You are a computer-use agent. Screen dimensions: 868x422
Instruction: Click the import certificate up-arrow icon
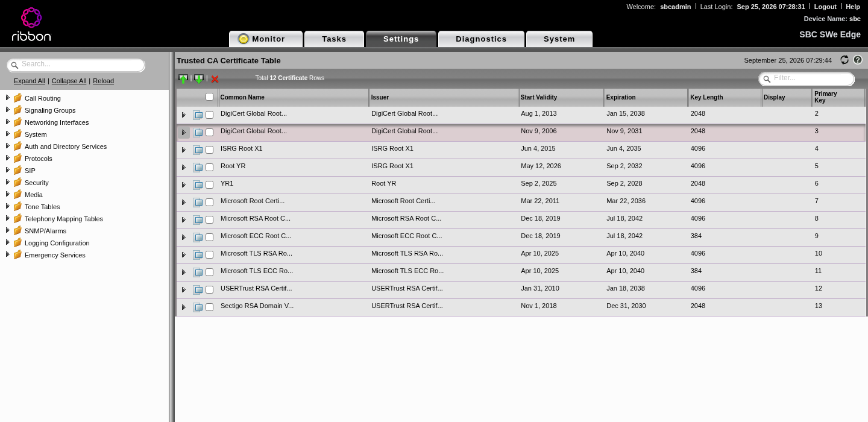pos(183,79)
